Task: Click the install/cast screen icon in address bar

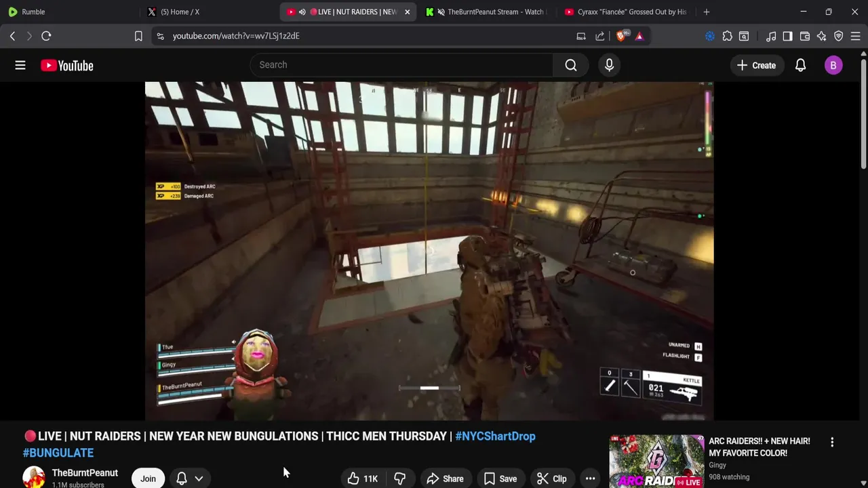Action: tap(581, 36)
